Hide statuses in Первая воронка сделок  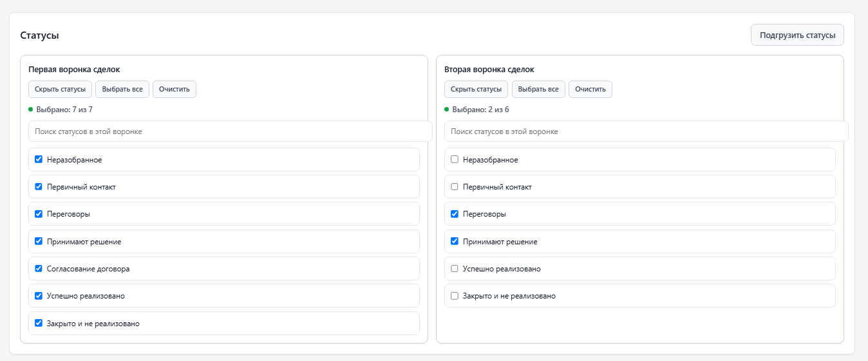[60, 89]
